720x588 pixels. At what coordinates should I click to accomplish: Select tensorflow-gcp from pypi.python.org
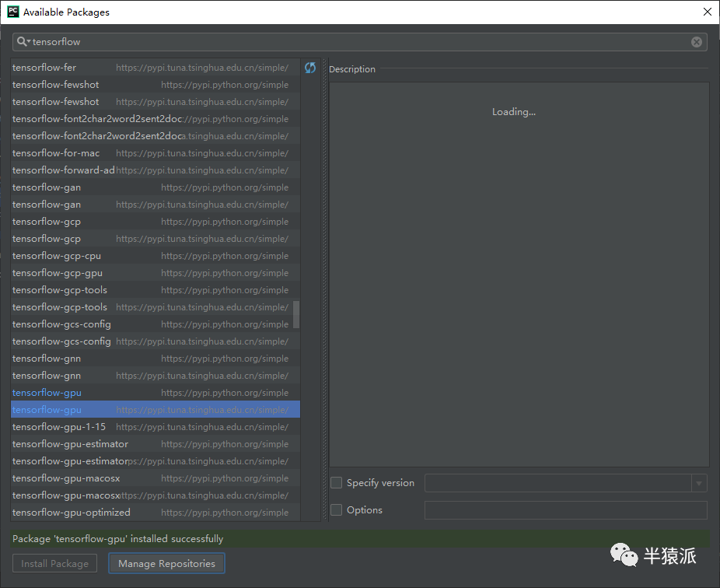156,222
